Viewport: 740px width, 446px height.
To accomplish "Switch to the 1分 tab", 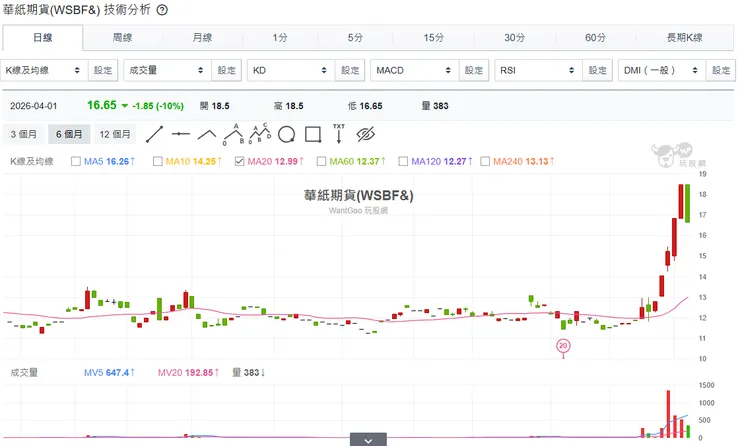I will tap(280, 38).
